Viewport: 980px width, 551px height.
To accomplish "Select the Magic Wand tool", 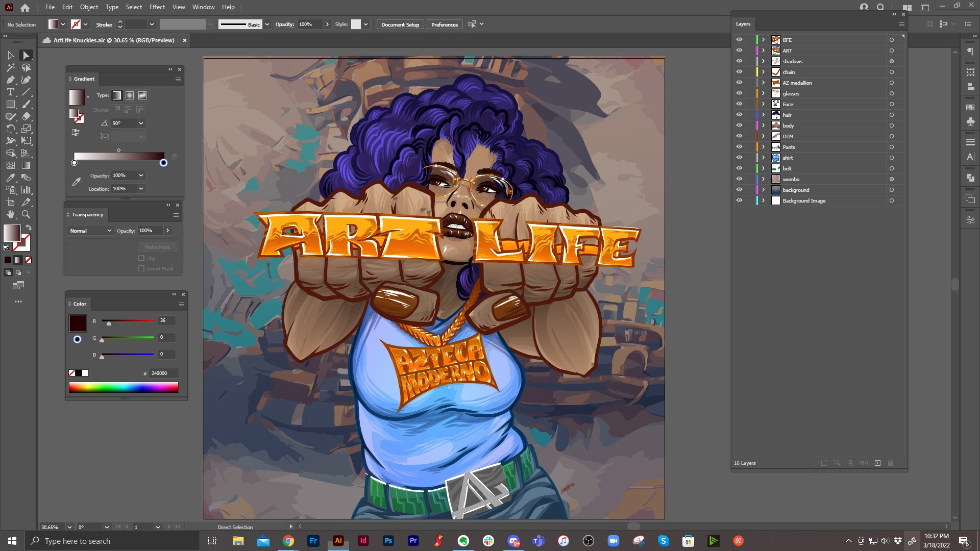I will (10, 67).
